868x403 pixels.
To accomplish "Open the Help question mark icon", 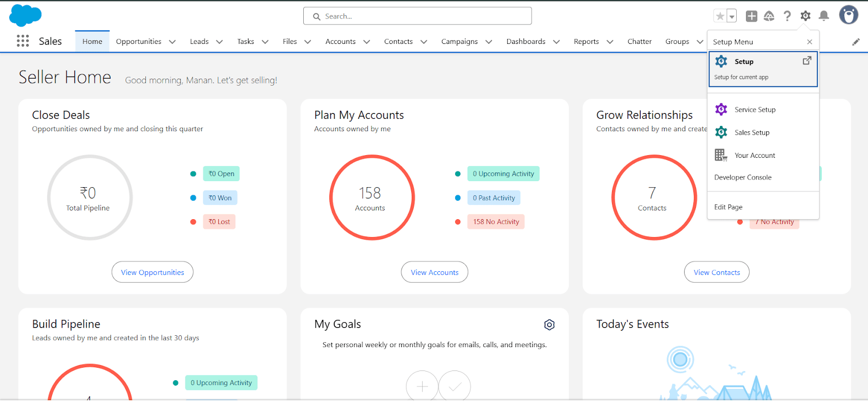I will 787,16.
